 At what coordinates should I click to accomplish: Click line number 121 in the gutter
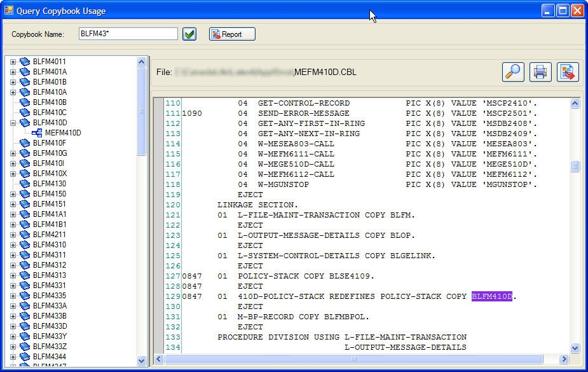tap(173, 215)
